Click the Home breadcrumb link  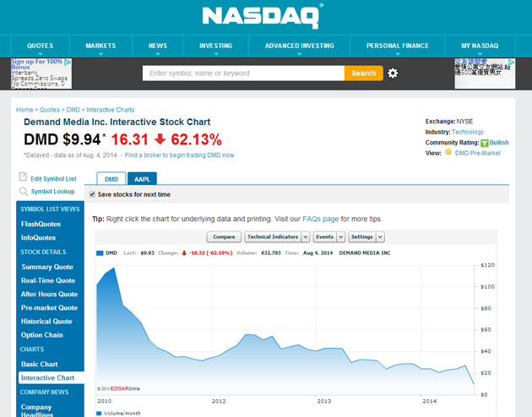(x=24, y=110)
